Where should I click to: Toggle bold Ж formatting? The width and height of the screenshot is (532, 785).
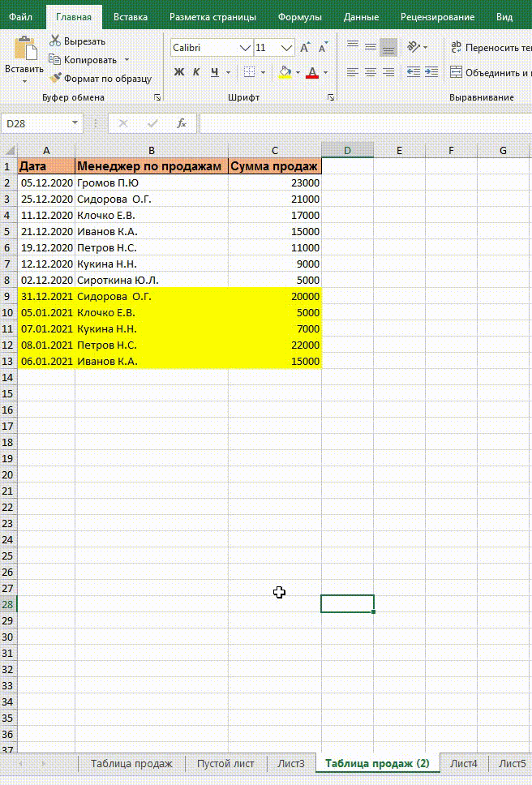pos(178,72)
